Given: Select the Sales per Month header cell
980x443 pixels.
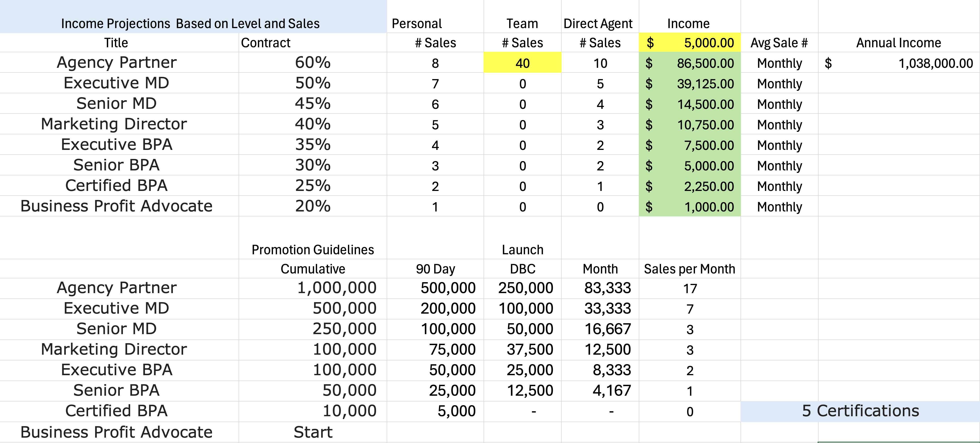Looking at the screenshot, I should [689, 269].
